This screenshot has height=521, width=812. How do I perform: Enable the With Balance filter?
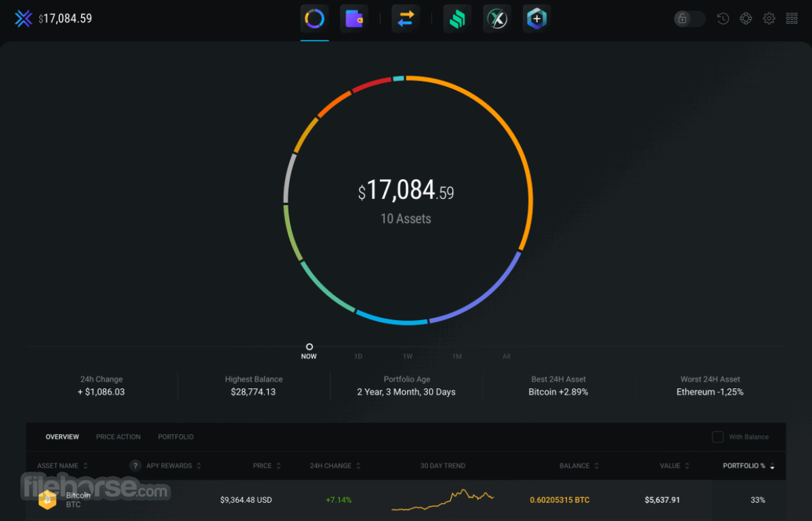click(x=718, y=437)
